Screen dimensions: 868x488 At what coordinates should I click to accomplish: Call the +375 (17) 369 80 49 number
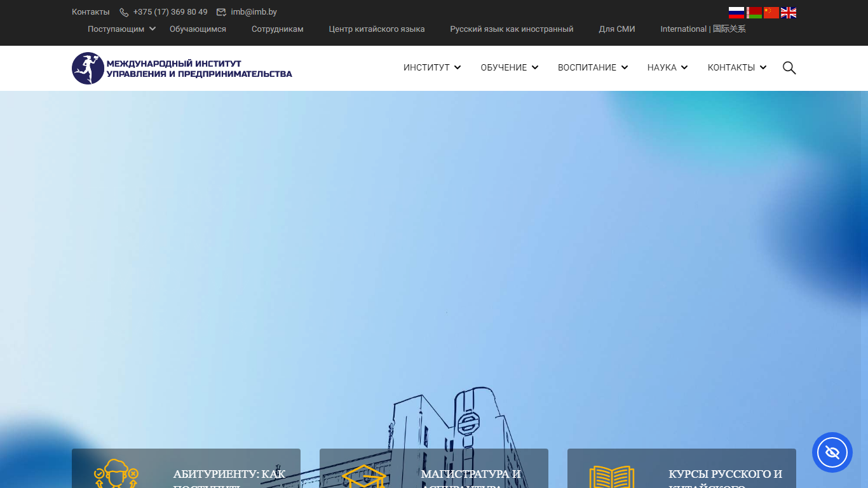coord(170,12)
